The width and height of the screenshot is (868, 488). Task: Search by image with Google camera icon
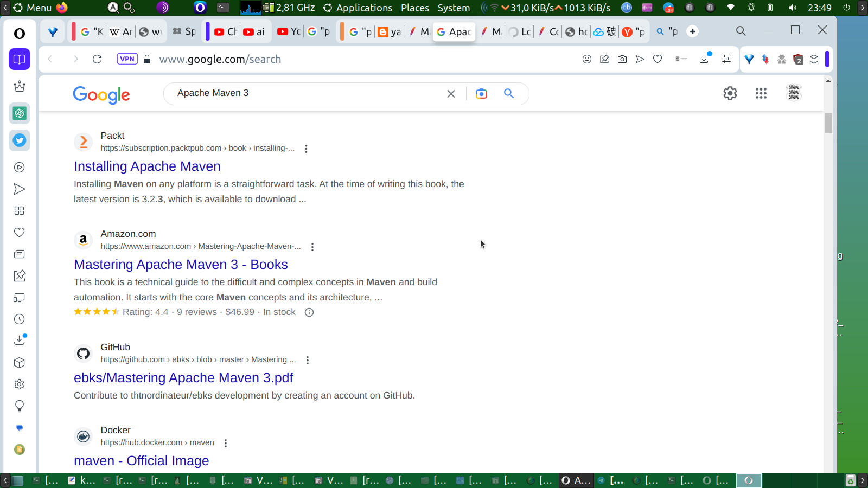pos(481,94)
